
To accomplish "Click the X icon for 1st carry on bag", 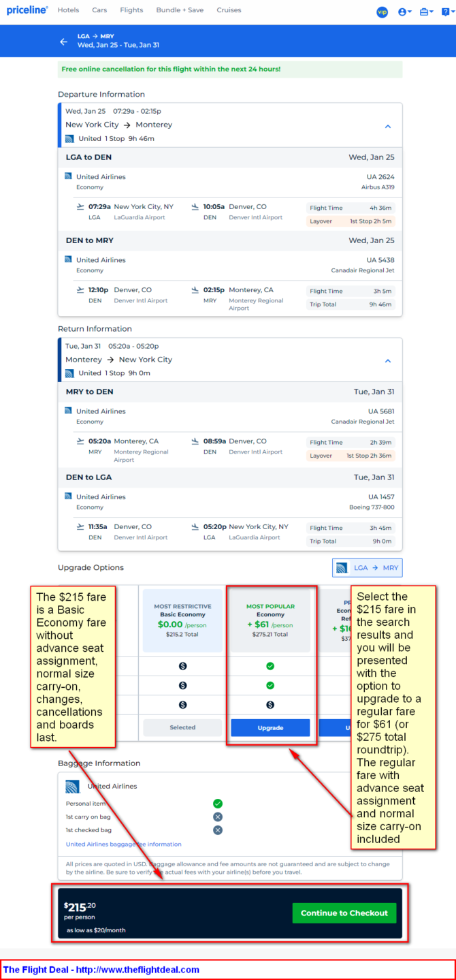I will [x=218, y=817].
